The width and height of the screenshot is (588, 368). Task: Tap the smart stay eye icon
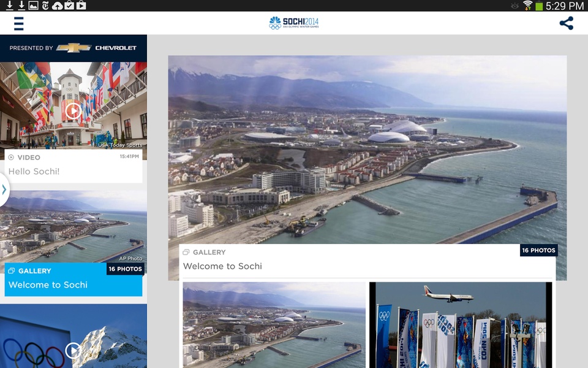515,6
